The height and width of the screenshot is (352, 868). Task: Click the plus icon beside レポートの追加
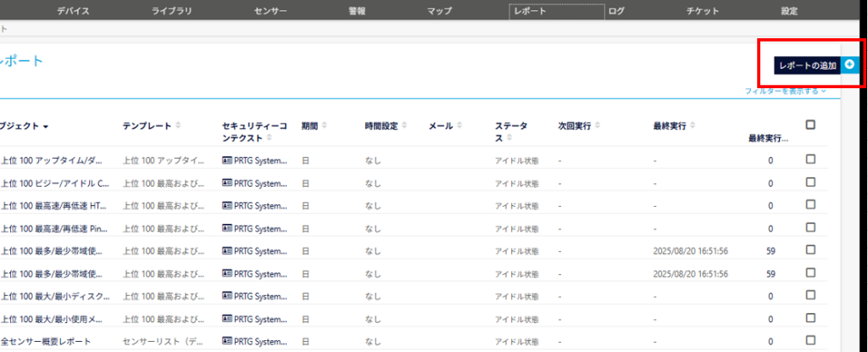(849, 64)
